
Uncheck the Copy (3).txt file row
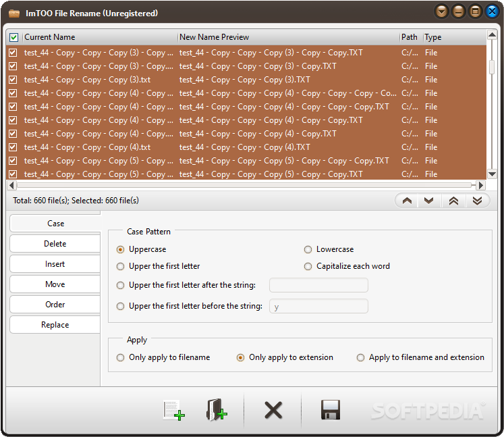pos(13,80)
